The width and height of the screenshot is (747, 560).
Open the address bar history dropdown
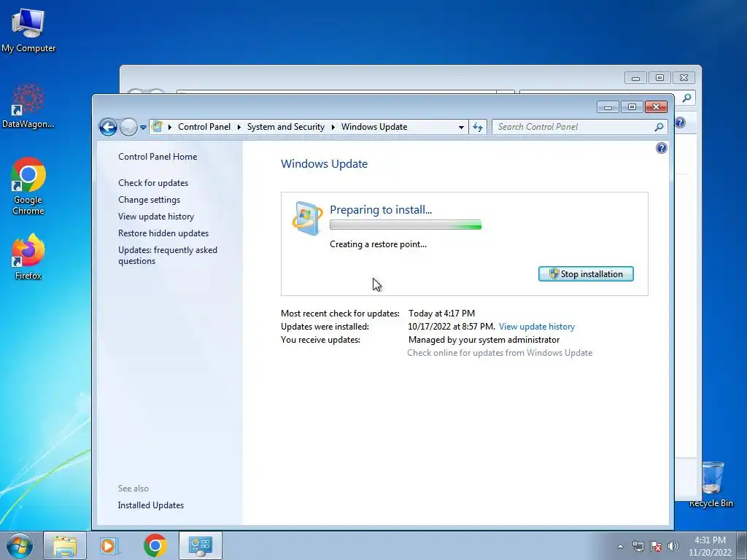point(461,127)
